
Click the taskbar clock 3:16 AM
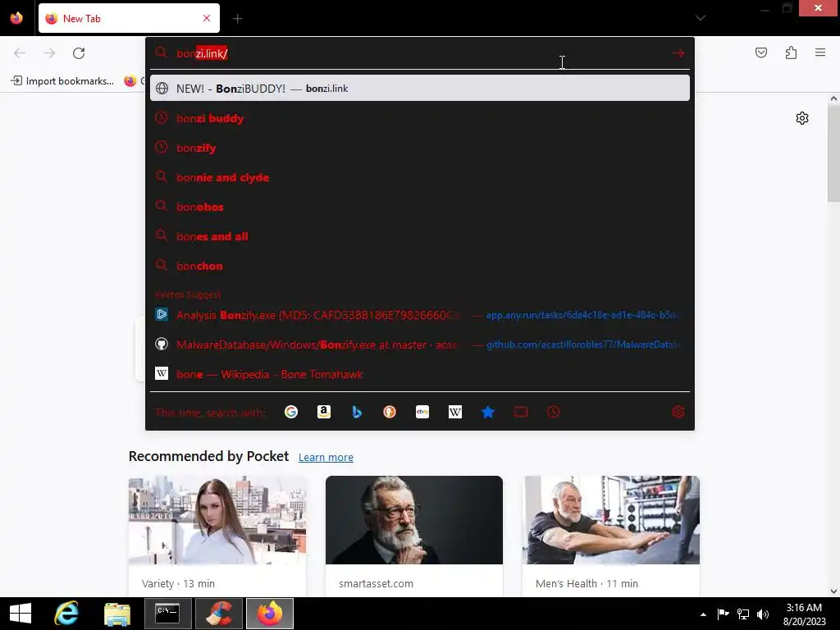(804, 614)
